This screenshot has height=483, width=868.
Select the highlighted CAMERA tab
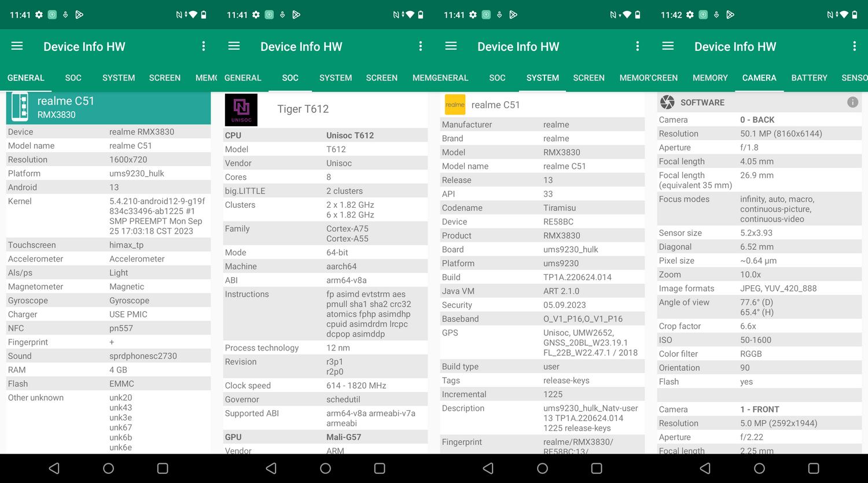[x=759, y=78]
